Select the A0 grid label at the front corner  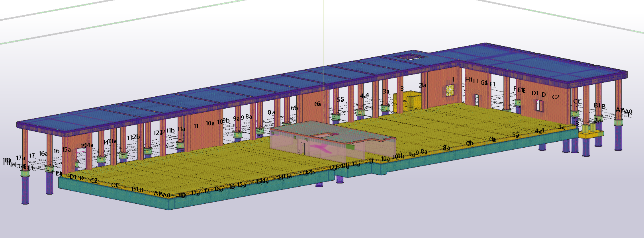point(166,195)
